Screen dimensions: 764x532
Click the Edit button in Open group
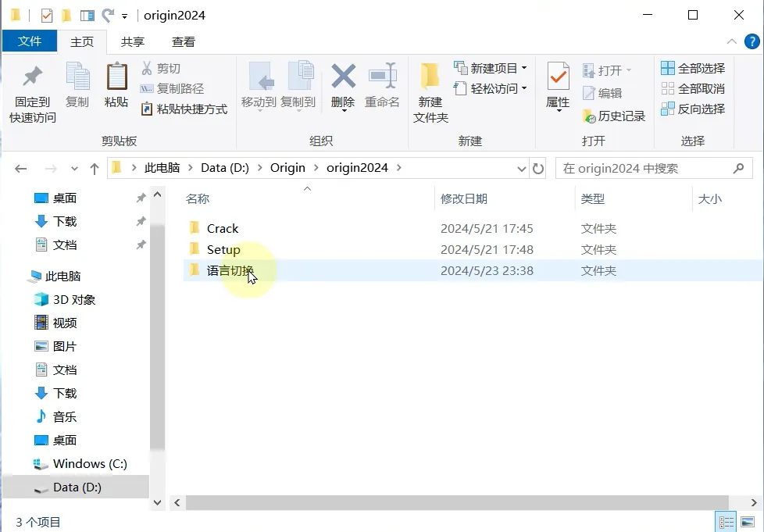602,93
